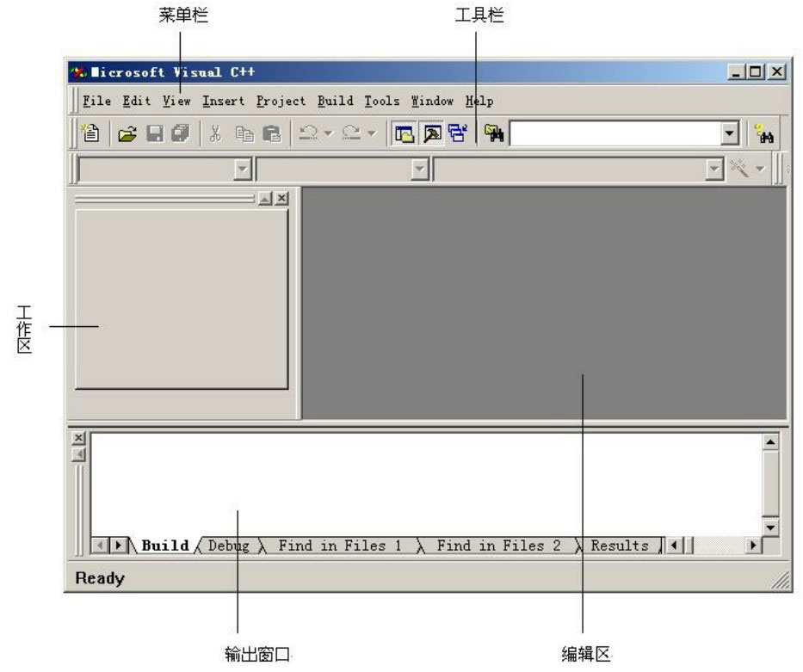Viewport: 803px width, 672px height.
Task: Click the Save All icon
Action: (180, 134)
